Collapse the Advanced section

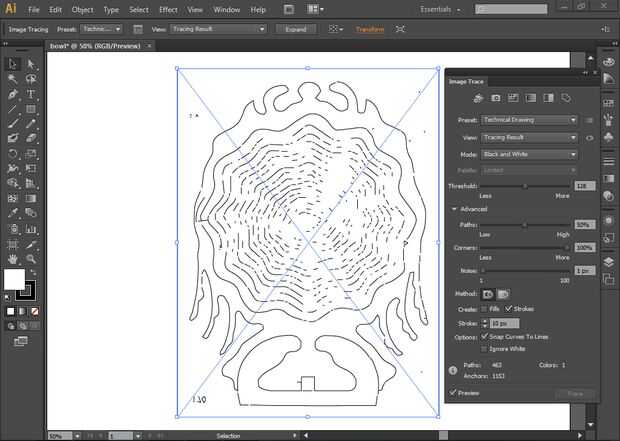pos(454,209)
